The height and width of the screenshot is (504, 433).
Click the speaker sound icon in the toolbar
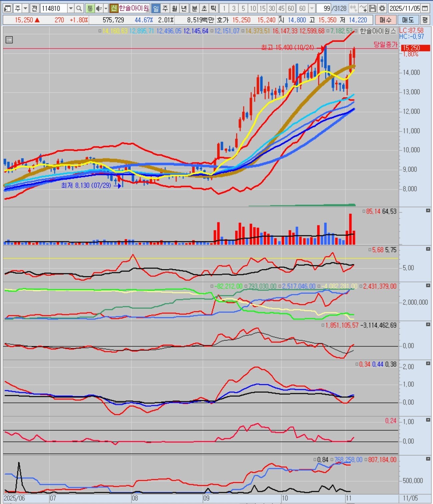(99, 8)
